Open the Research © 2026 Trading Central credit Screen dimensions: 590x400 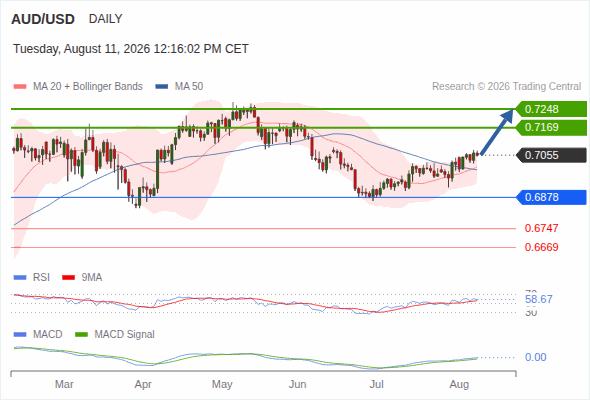point(506,87)
